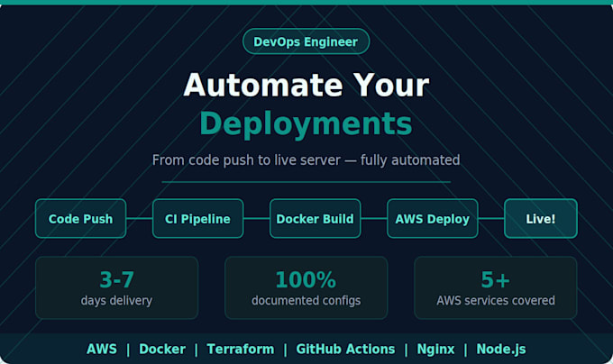Click GitHub Actions in the footer list
Screen dimensions: 613x364
pos(345,349)
